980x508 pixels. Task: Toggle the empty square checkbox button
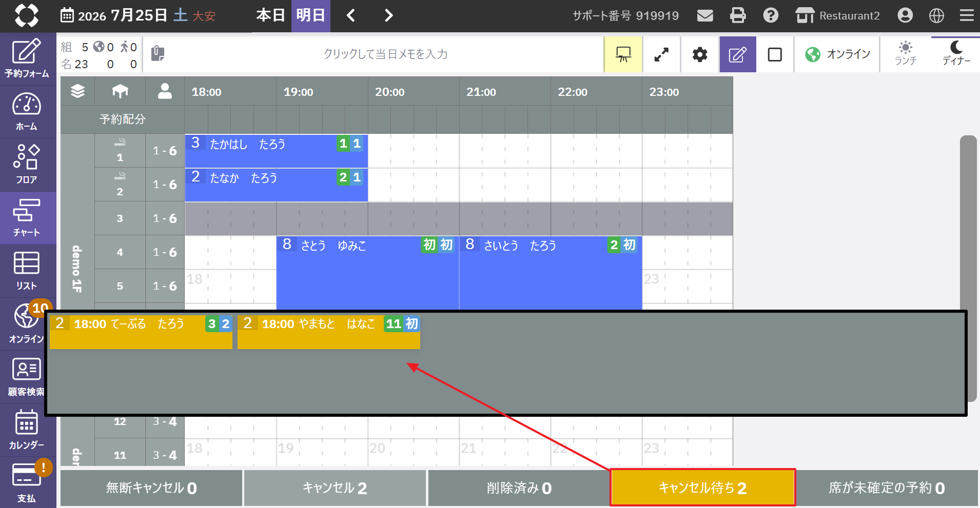click(x=775, y=54)
